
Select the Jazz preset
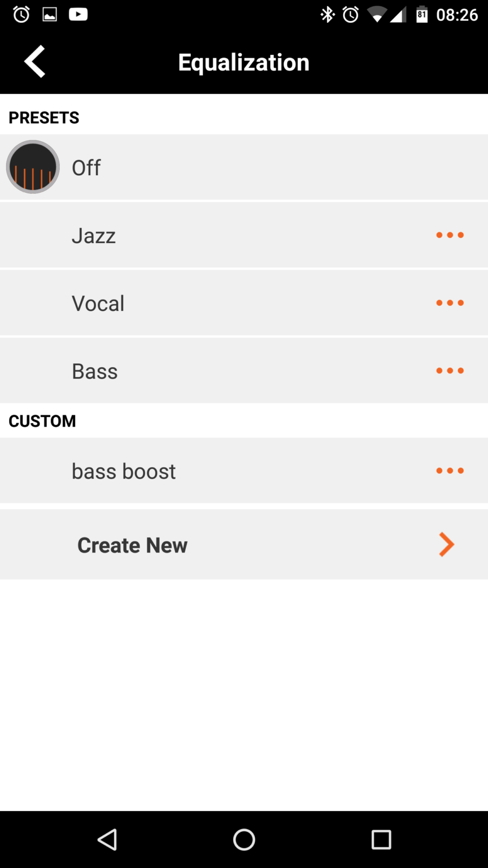point(244,235)
